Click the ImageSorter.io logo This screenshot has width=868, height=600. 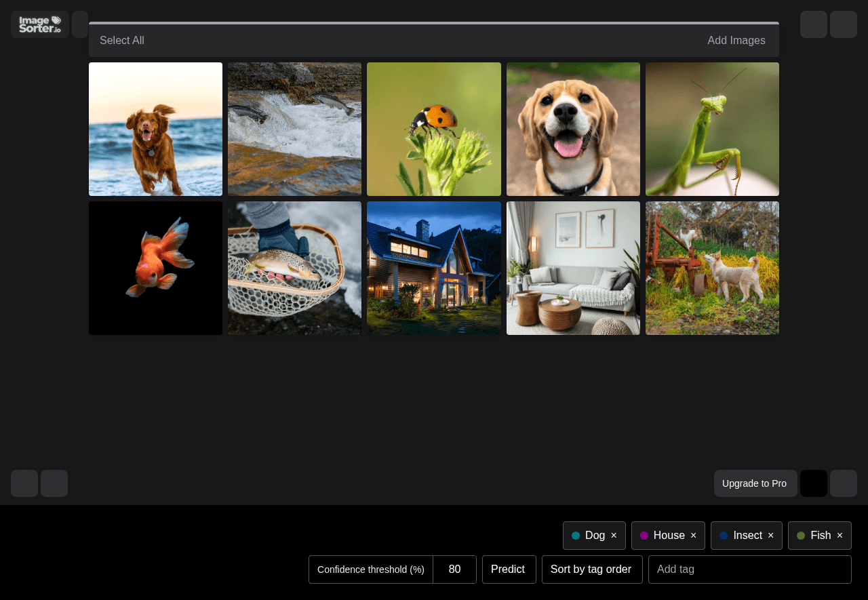pyautogui.click(x=39, y=24)
